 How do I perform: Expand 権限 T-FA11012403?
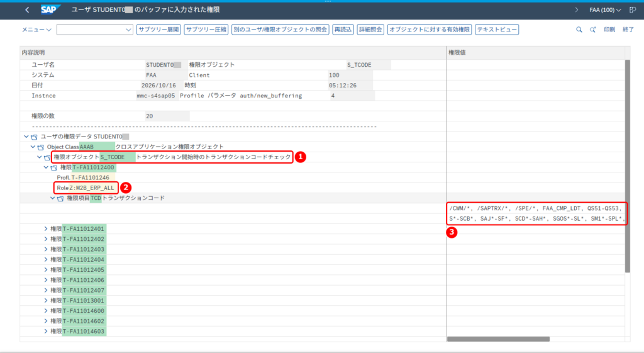(x=46, y=249)
